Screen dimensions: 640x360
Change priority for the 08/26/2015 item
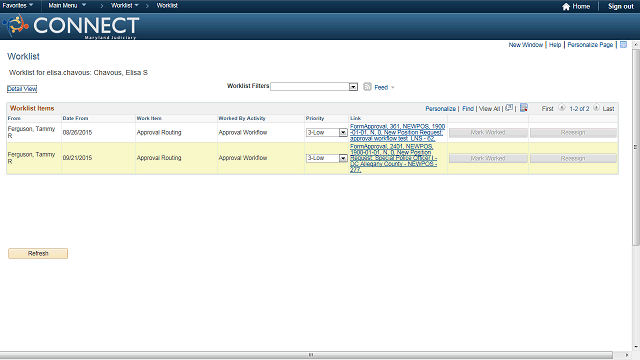(x=327, y=133)
